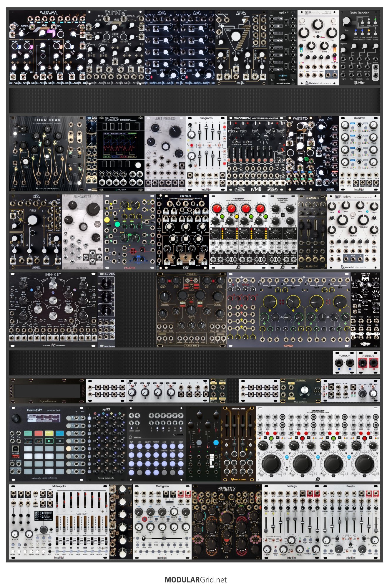This screenshot has width=392, height=586.
Task: Open the xp32 expander module
Action: 106,444
